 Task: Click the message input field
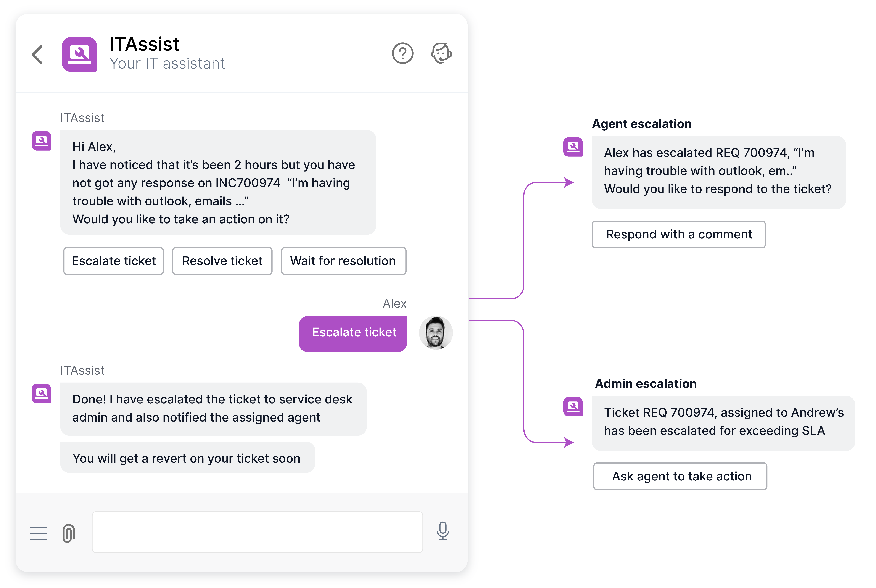coord(258,532)
